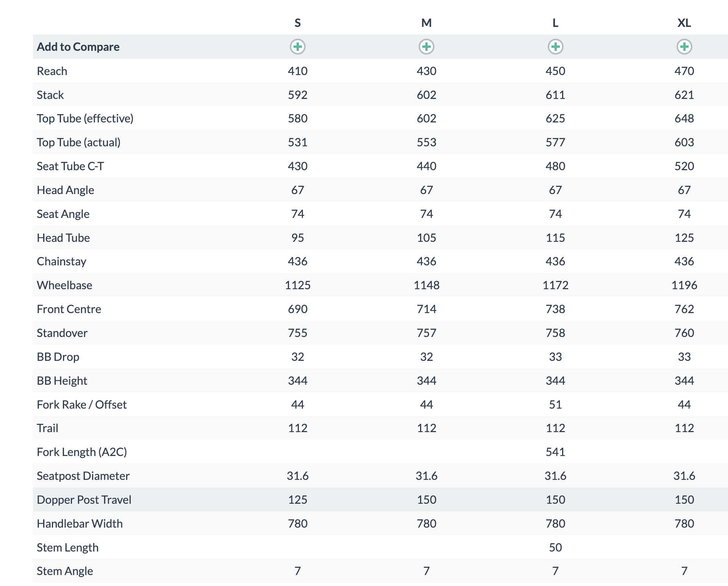This screenshot has height=586, width=728.
Task: Click the Stack row label
Action: 50,95
